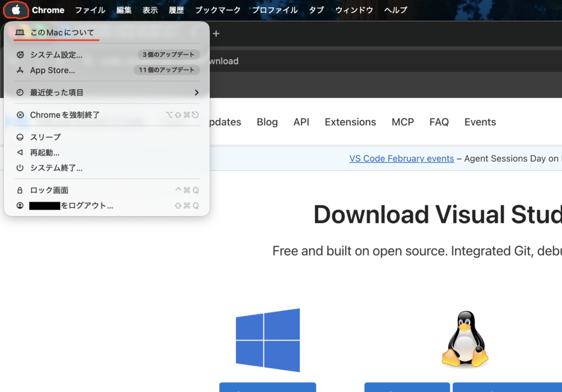The width and height of the screenshot is (562, 392).
Task: Choose Chromeを強制終了 option
Action: click(65, 115)
